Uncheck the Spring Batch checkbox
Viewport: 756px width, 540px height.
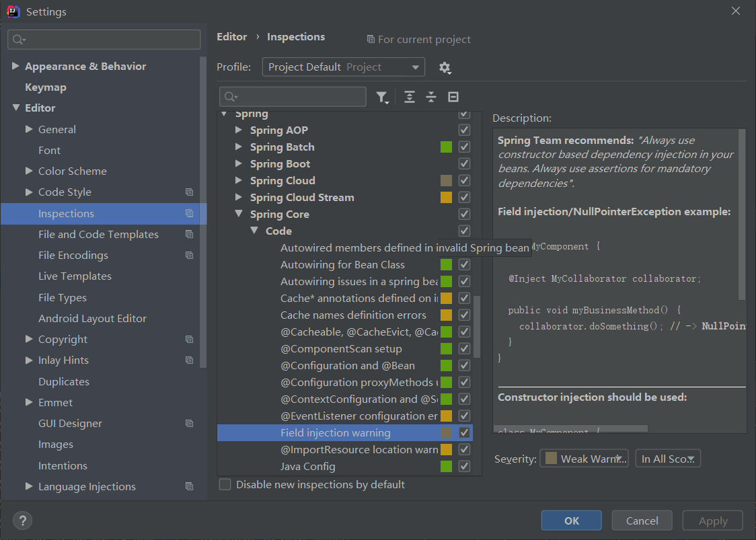tap(464, 147)
